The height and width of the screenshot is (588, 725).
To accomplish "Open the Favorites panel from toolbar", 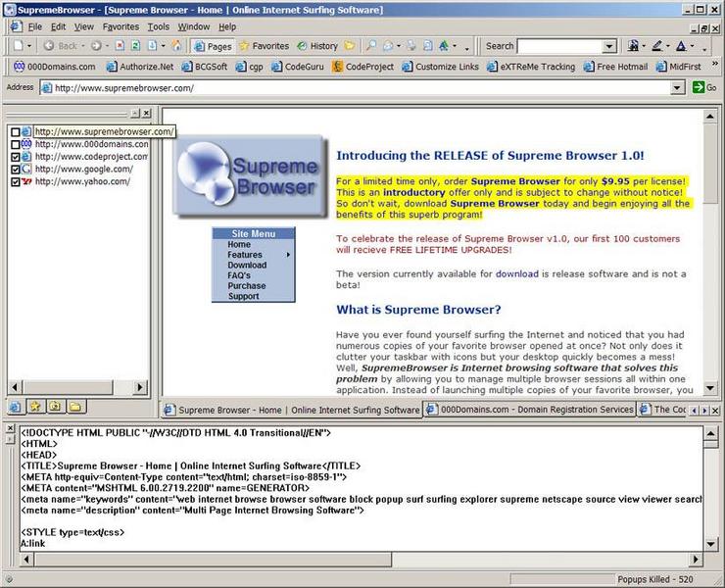I will click(264, 46).
